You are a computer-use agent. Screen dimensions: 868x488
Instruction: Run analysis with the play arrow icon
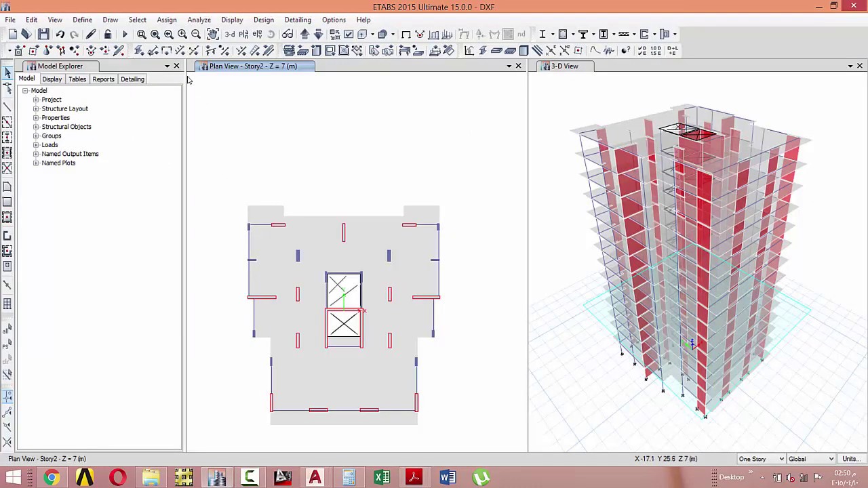click(x=125, y=34)
